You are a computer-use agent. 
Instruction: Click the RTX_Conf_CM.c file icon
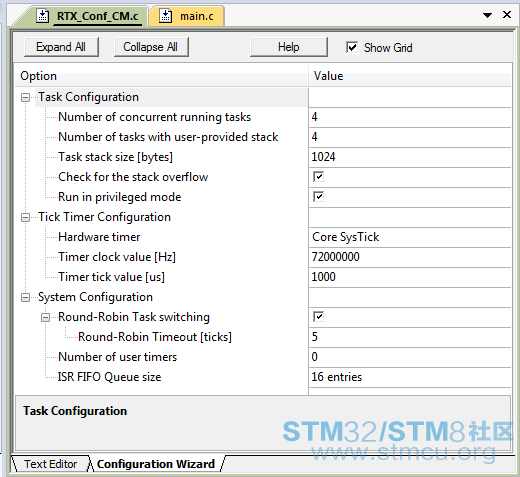pos(43,16)
